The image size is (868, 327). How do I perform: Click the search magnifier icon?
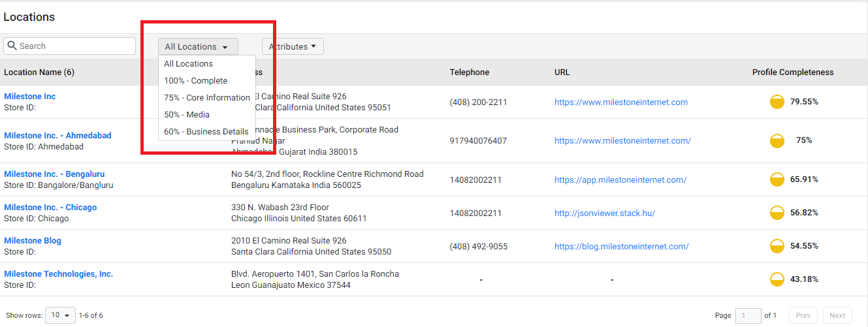pos(12,46)
